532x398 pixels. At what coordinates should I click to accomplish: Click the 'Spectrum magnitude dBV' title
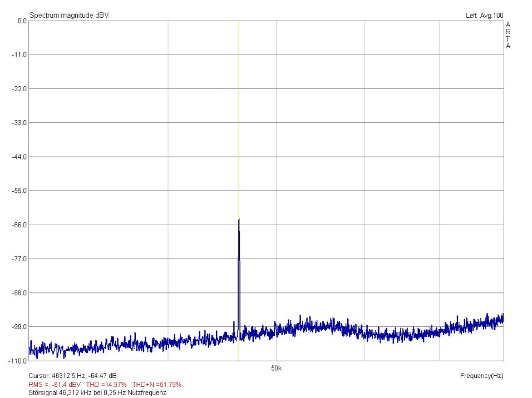[69, 15]
